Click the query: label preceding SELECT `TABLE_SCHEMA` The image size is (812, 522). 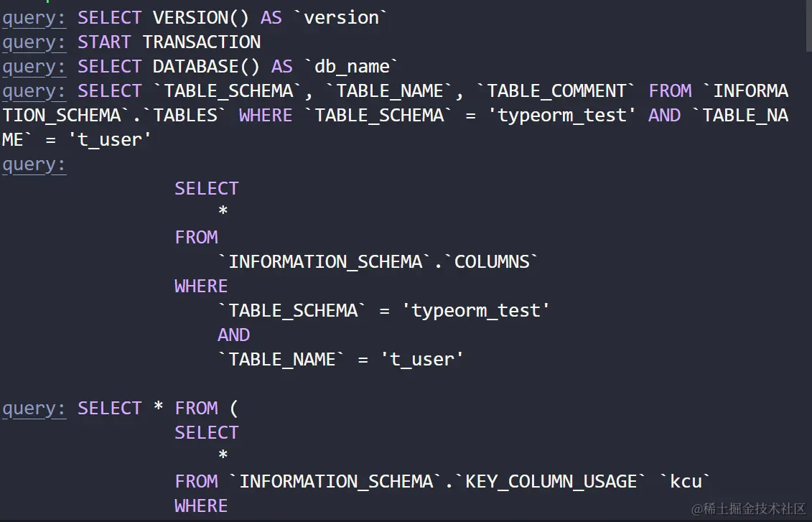coord(34,90)
